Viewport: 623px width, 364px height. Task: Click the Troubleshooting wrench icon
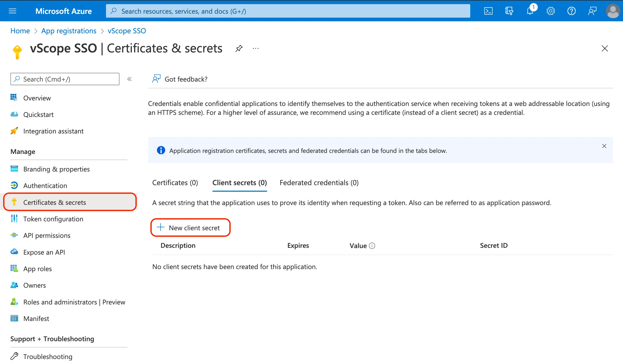[14, 356]
